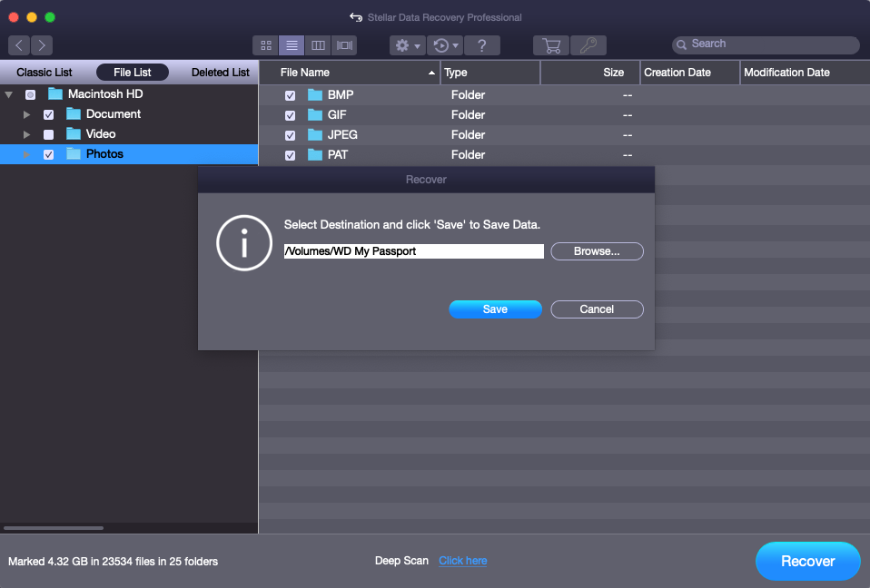Open the resume recovery dropdown
The image size is (870, 588).
click(446, 44)
